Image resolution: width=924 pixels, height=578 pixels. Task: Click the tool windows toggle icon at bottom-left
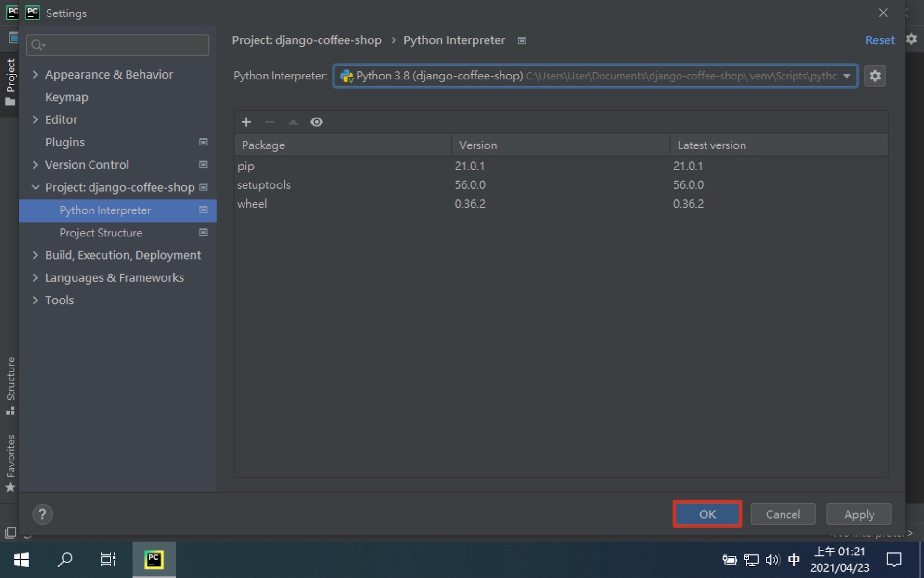click(11, 533)
